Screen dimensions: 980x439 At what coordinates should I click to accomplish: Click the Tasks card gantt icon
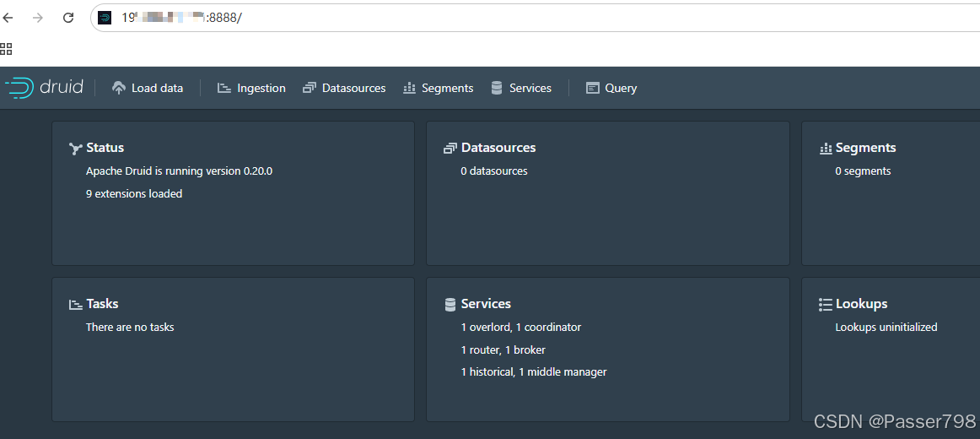76,305
